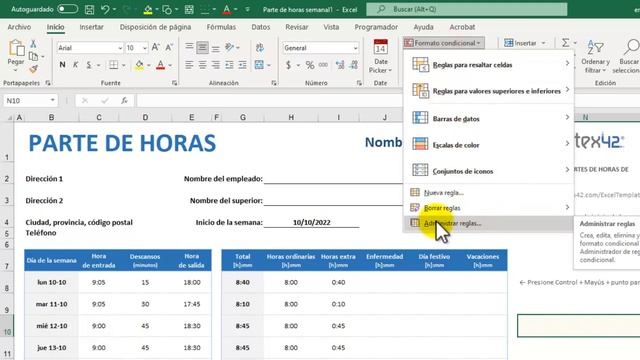Click the increase indent icon
This screenshot has width=640, height=360.
(x=242, y=65)
